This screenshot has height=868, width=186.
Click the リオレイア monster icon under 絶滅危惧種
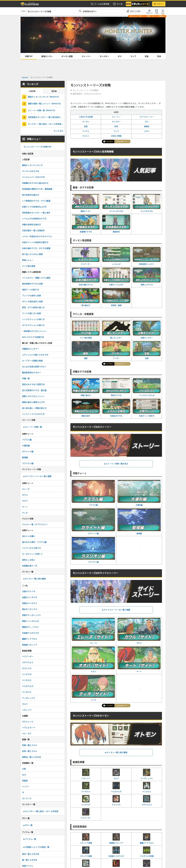click(x=86, y=772)
